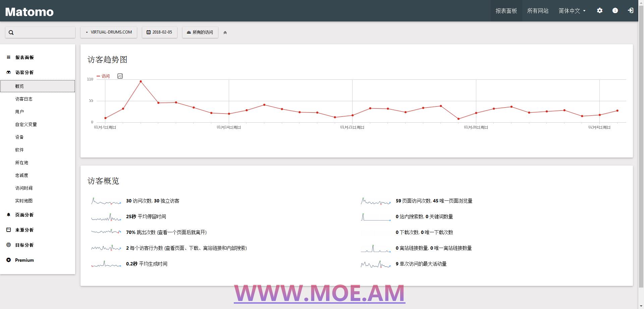Click the first data point at 01月7日
The height and width of the screenshot is (309, 644).
tap(105, 118)
